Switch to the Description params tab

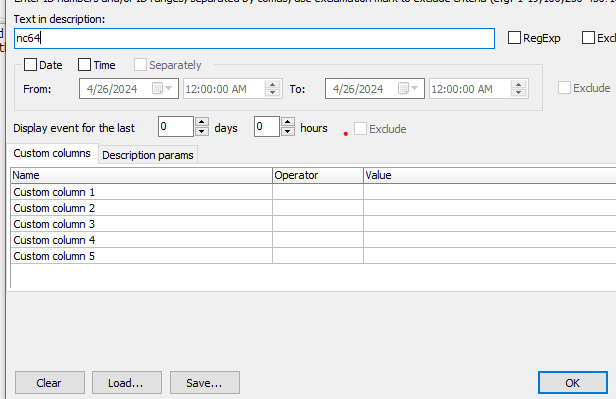point(148,155)
